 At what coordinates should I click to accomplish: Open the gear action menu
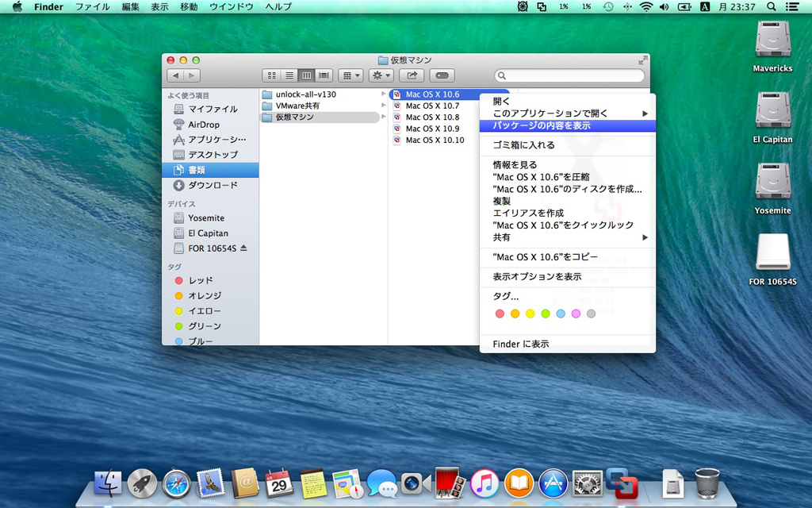(381, 75)
